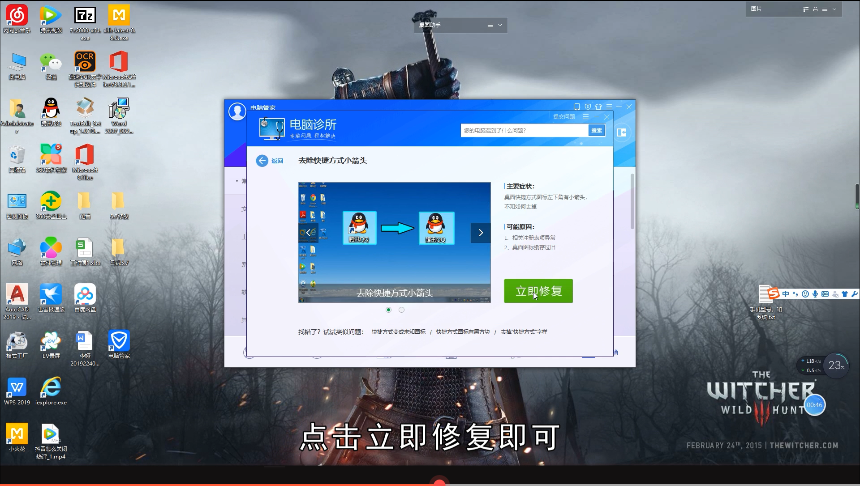Open the Recycle Bin desktop icon
The image size is (860, 486).
17,159
